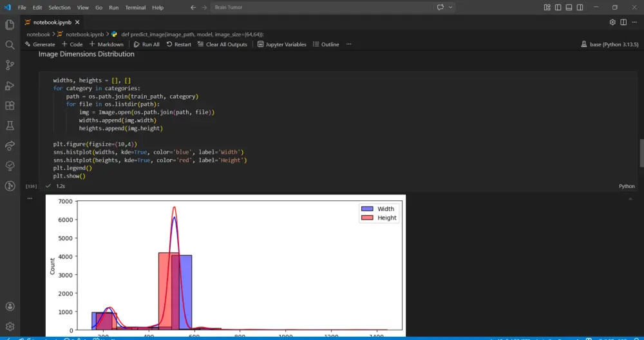Click Generate in the notebook toolbar
This screenshot has height=340, width=644.
click(x=40, y=44)
